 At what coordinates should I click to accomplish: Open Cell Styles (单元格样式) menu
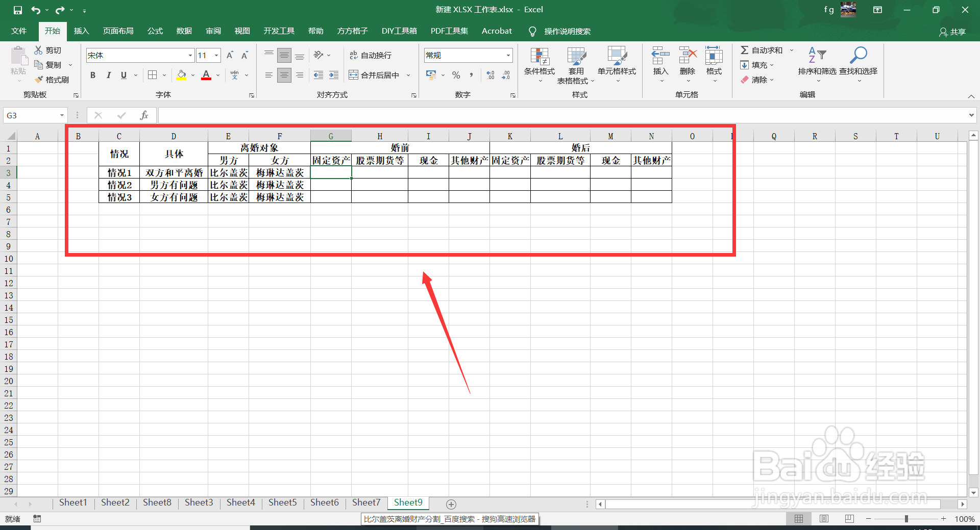coord(617,65)
